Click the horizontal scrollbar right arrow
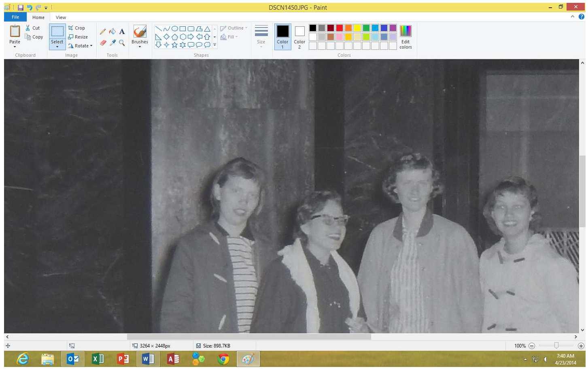The width and height of the screenshot is (588, 369). 576,337
